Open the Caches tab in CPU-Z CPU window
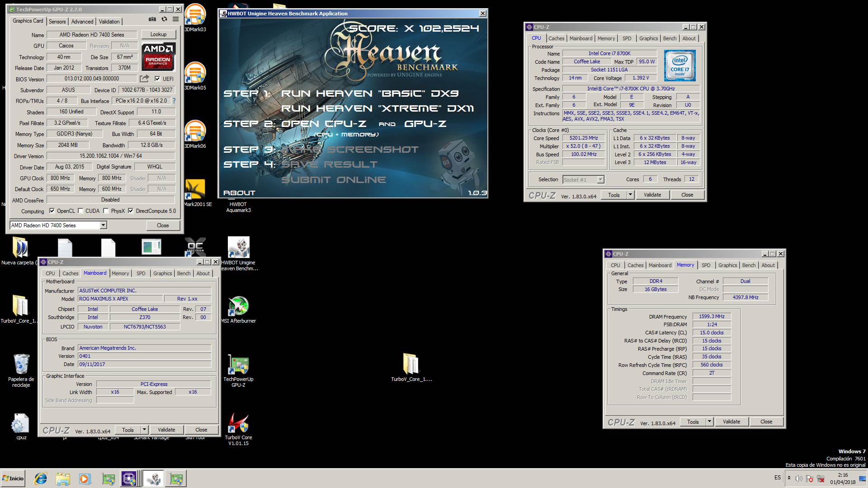The width and height of the screenshot is (868, 488). [x=557, y=38]
